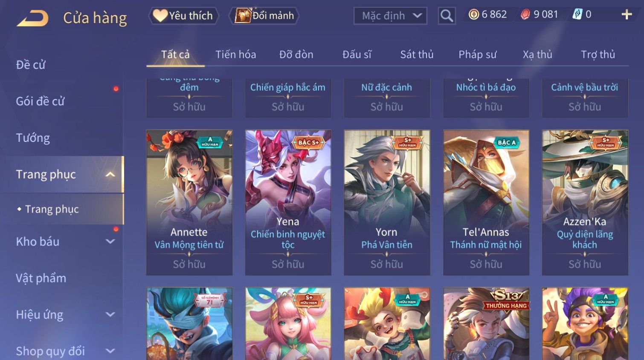Tap the plus icon to add currency
Image resolution: width=644 pixels, height=360 pixels.
point(627,14)
